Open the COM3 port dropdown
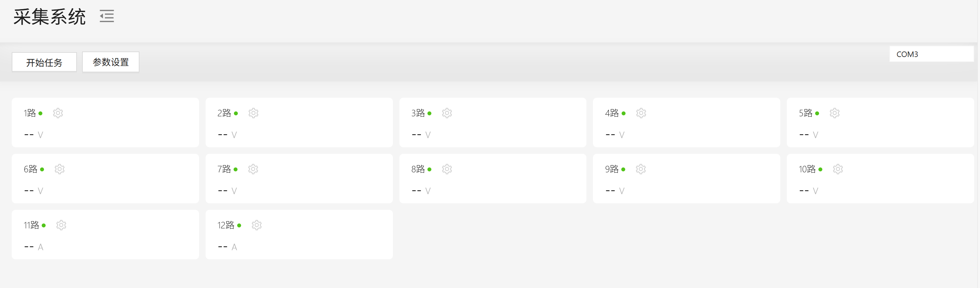The image size is (980, 288). (931, 54)
